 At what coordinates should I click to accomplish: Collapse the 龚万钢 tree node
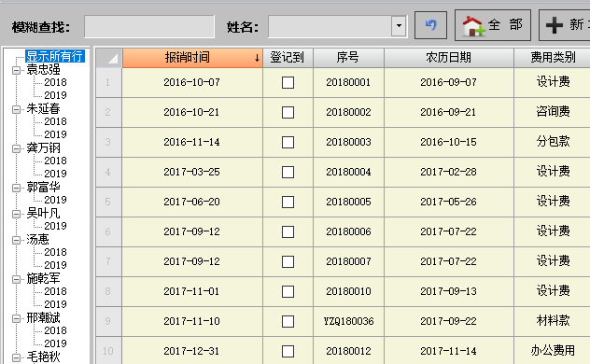click(x=16, y=148)
